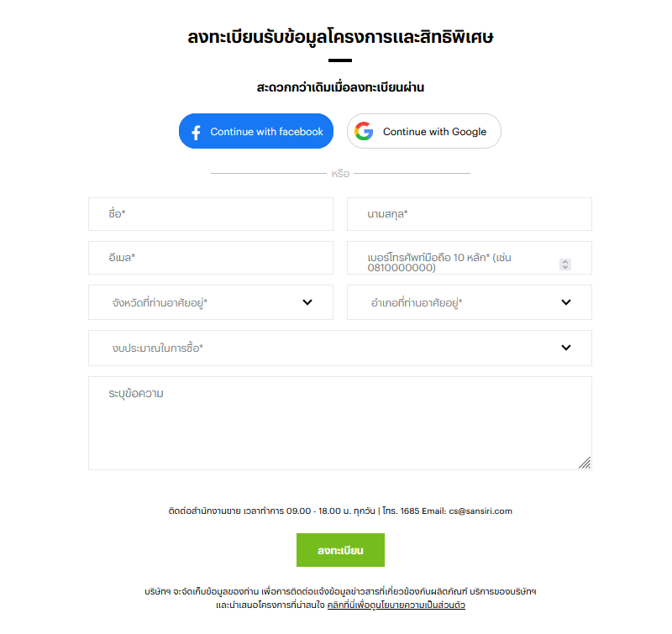The width and height of the screenshot is (672, 634).
Task: Open the อำเภอ district dropdown
Action: (x=470, y=302)
